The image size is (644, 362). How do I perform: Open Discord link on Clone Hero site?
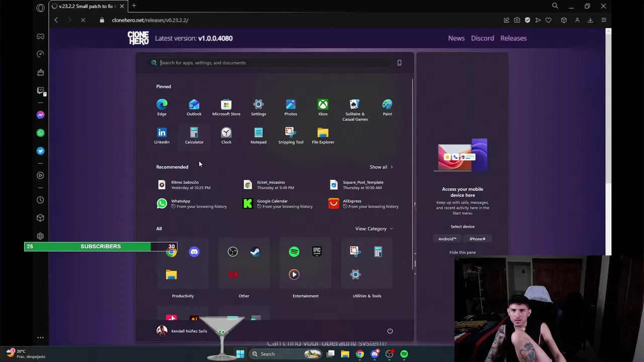482,38
